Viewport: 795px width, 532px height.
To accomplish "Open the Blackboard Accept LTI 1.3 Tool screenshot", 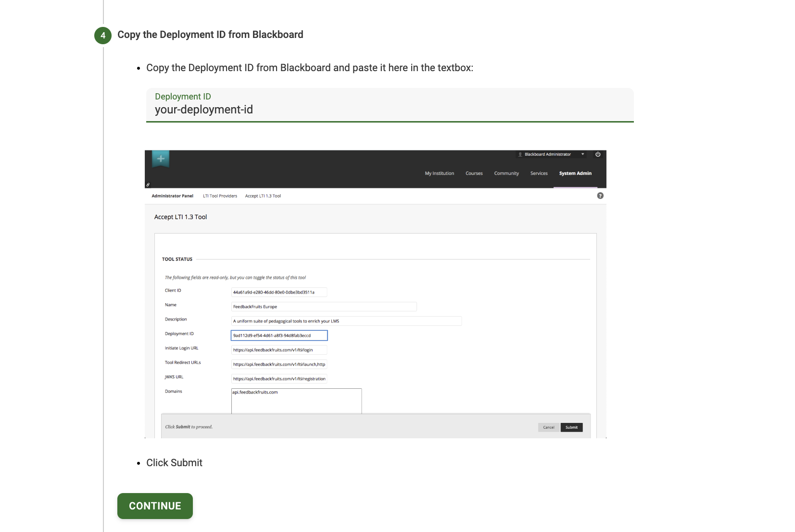I will click(x=375, y=294).
